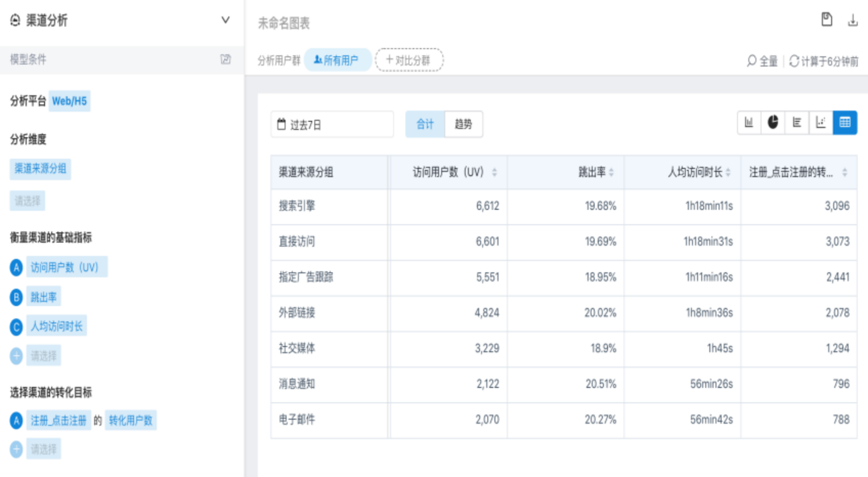Switch to the 趋势 tab
Viewport: 868px width, 477px height.
pyautogui.click(x=464, y=124)
